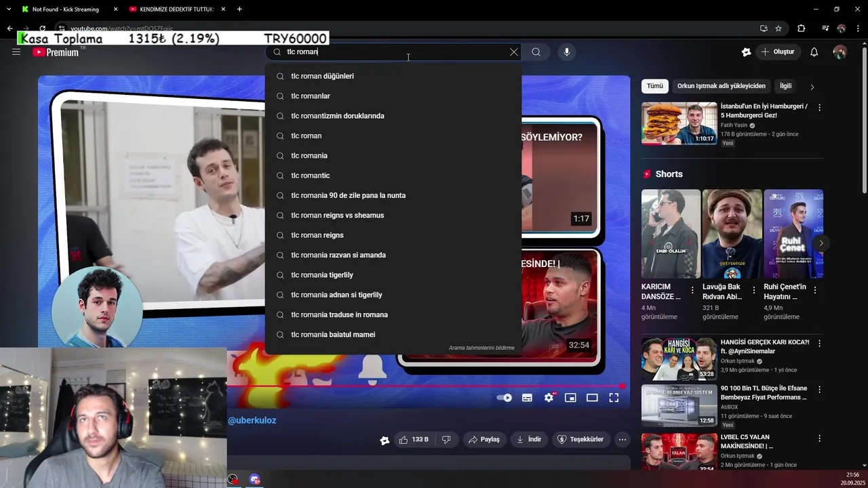Click 'Arama tahminlerini bildirme' link

click(x=481, y=348)
